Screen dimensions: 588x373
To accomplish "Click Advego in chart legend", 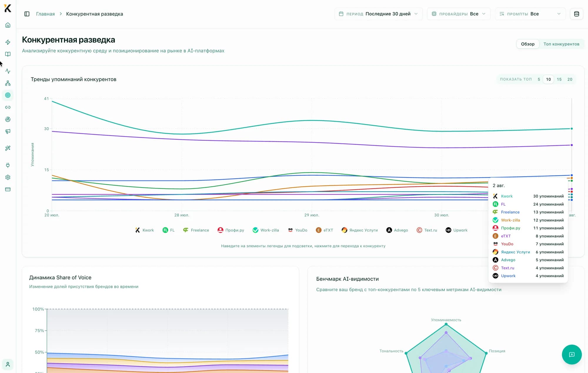I will (397, 230).
